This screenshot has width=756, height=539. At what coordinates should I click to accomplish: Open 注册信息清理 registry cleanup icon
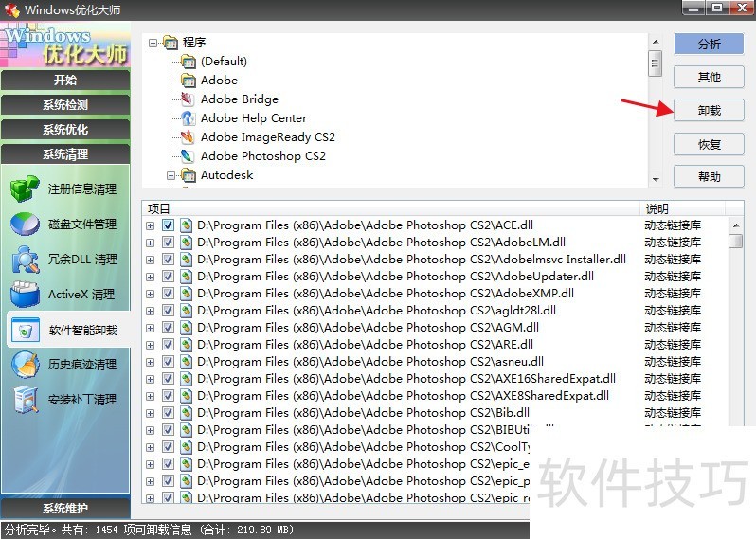[x=24, y=189]
